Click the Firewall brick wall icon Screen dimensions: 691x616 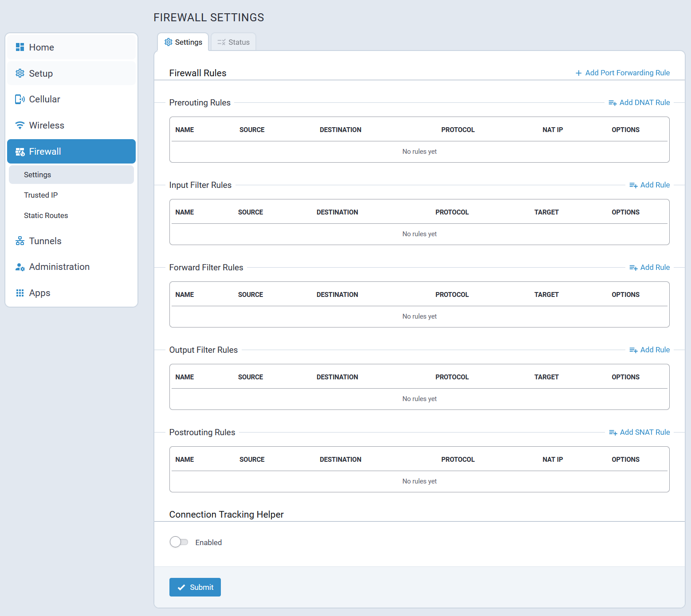click(x=20, y=152)
